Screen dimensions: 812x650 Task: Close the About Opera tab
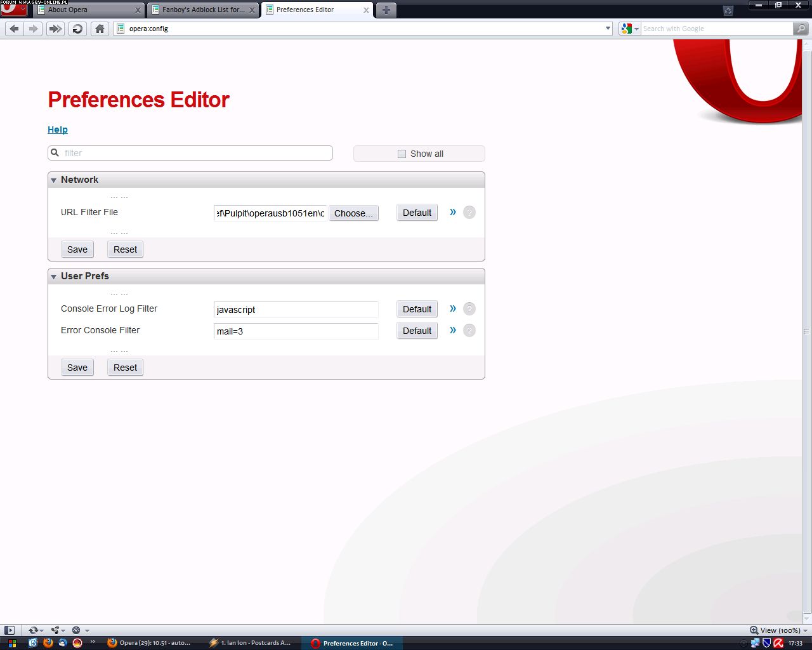pyautogui.click(x=138, y=10)
